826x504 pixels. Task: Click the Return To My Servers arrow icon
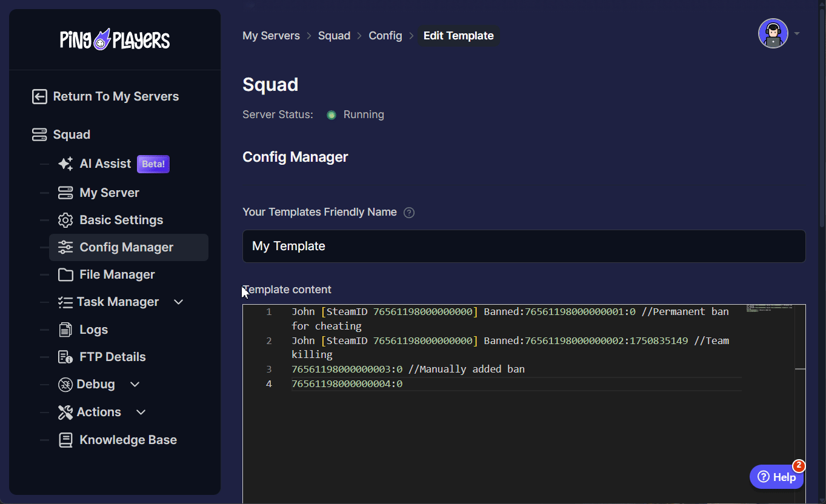pos(39,96)
